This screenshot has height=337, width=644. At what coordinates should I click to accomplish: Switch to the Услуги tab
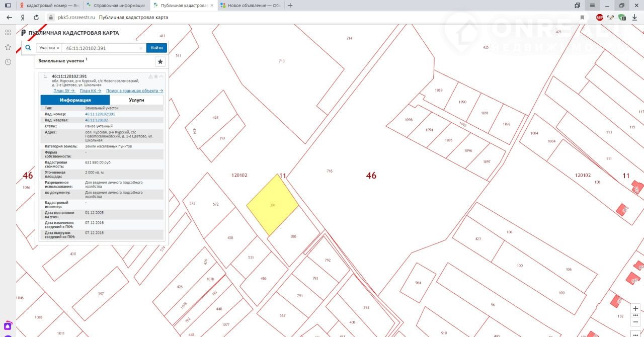[136, 100]
